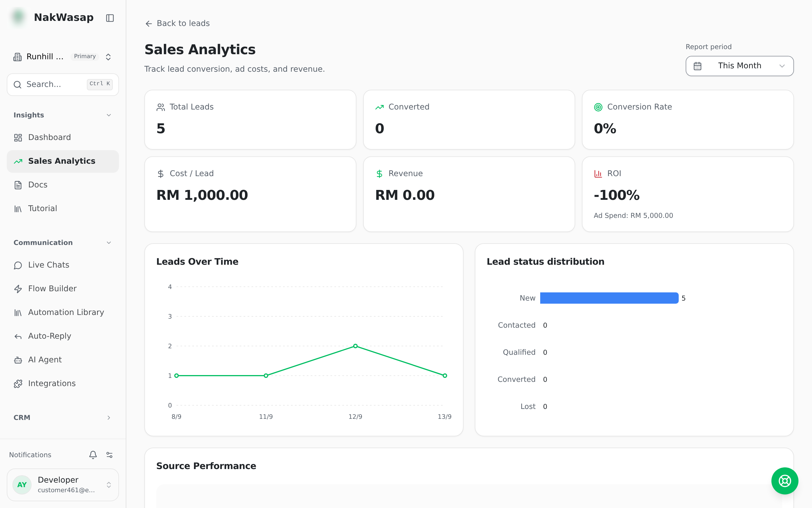Click the Search input field
The height and width of the screenshot is (508, 812).
click(x=63, y=85)
